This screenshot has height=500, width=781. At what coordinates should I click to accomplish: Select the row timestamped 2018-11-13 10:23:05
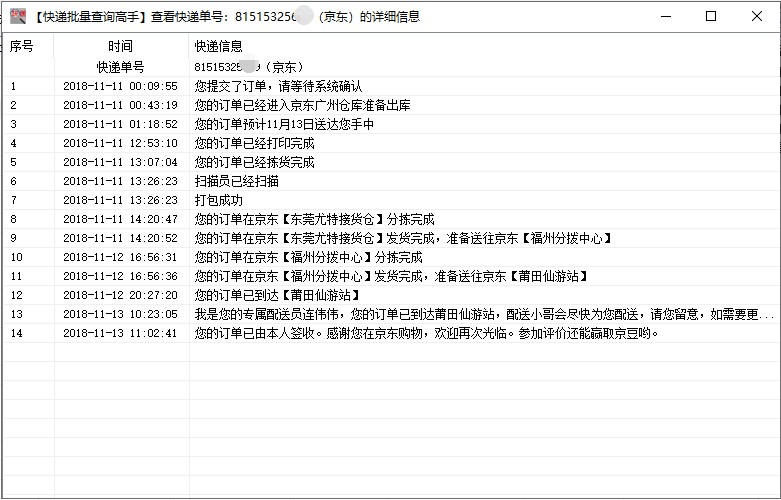[x=391, y=314]
